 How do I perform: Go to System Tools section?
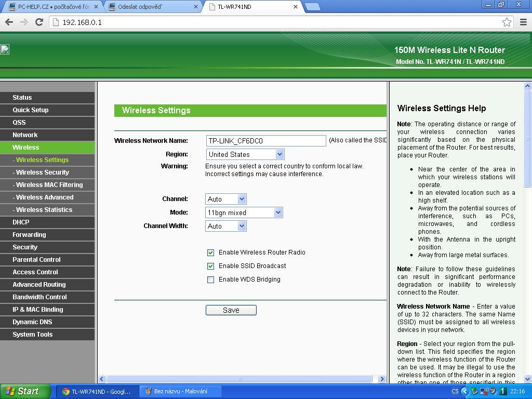tap(32, 335)
